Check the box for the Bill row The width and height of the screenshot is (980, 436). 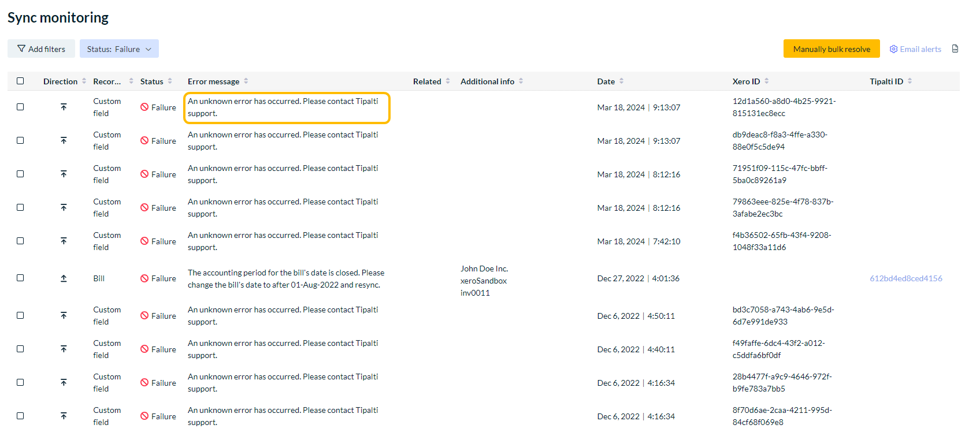point(20,278)
